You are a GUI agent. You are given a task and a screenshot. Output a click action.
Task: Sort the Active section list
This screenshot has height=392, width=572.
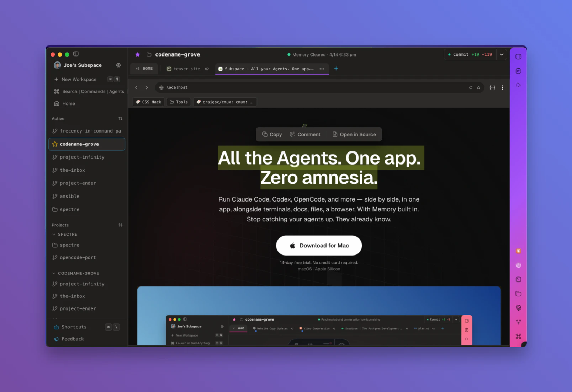coord(120,119)
